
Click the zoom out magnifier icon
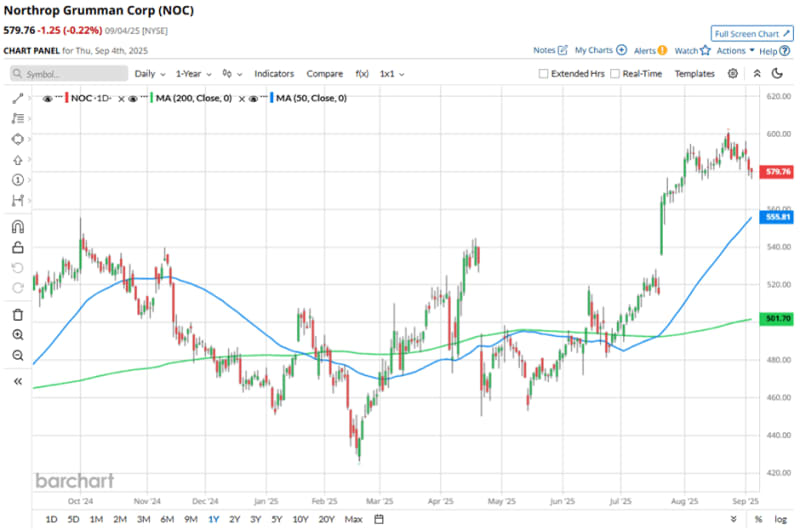coord(17,356)
